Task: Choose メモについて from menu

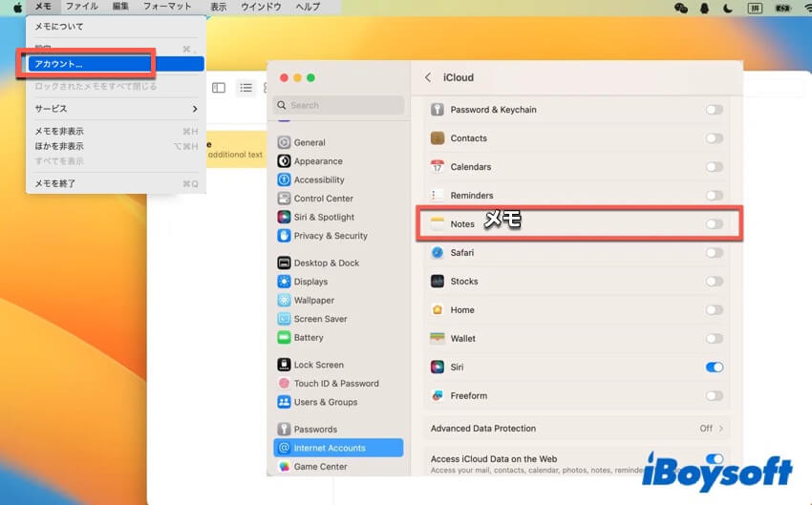Action: 116,27
